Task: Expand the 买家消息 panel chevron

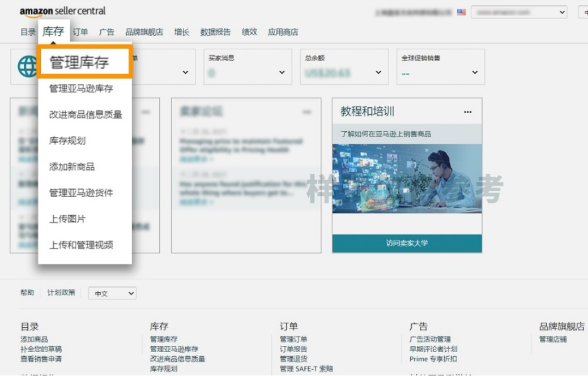Action: 281,72
